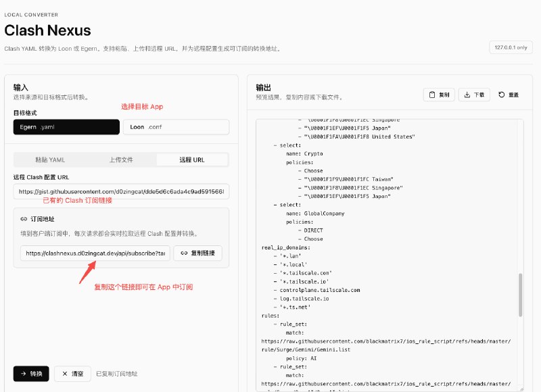
Task: Click the subscription address URL field
Action: 95,253
